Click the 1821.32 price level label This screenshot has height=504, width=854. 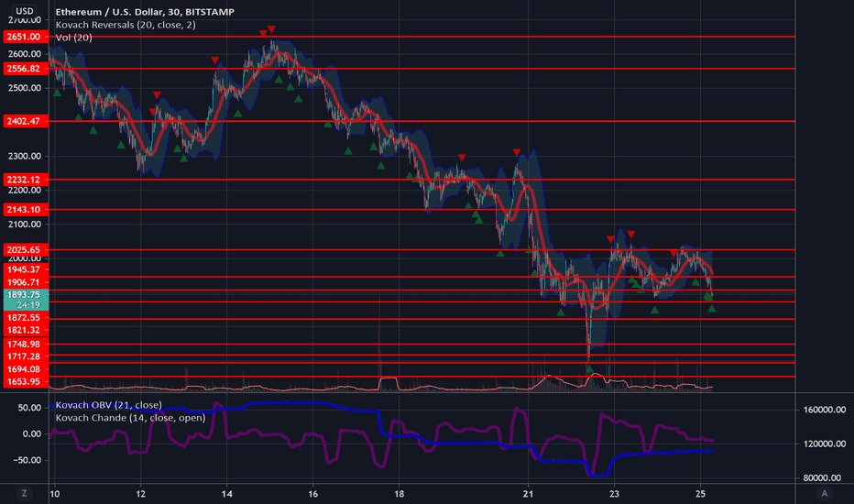pyautogui.click(x=26, y=330)
